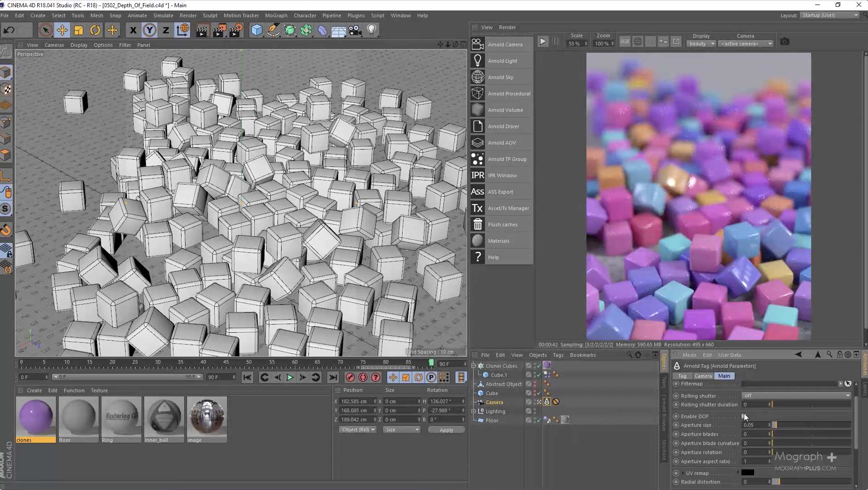
Task: Click Flush caches trash icon
Action: [x=477, y=225]
